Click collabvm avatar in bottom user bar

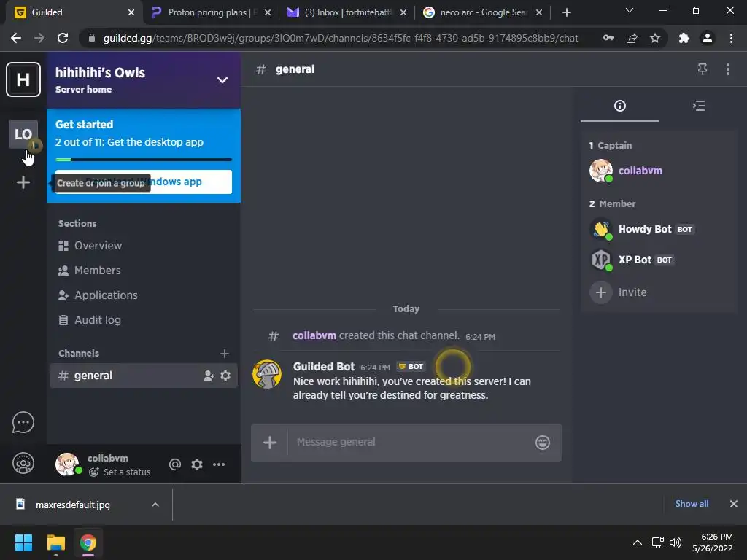click(x=67, y=464)
